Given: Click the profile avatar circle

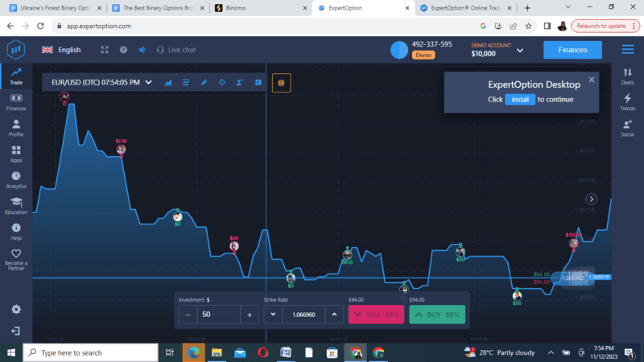Looking at the screenshot, I should 398,50.
